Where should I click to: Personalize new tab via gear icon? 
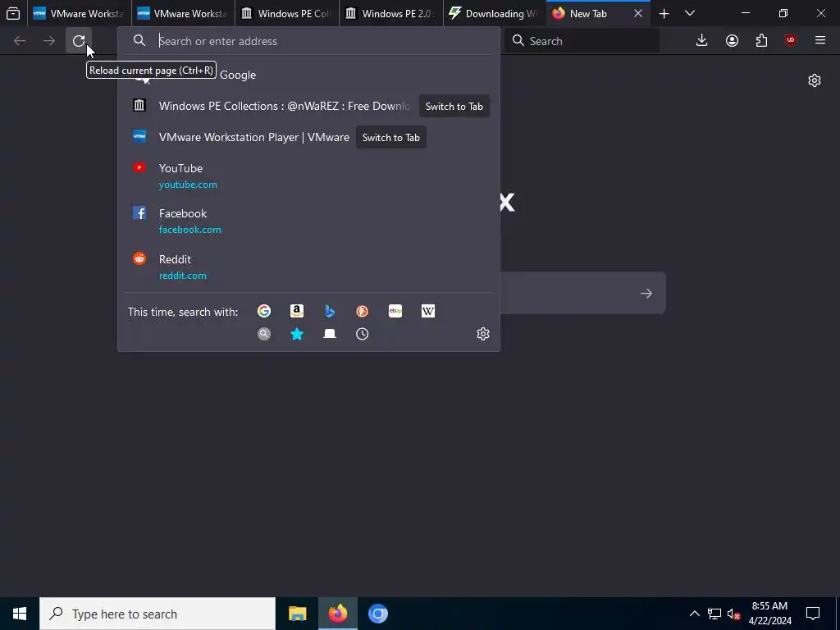pos(815,80)
